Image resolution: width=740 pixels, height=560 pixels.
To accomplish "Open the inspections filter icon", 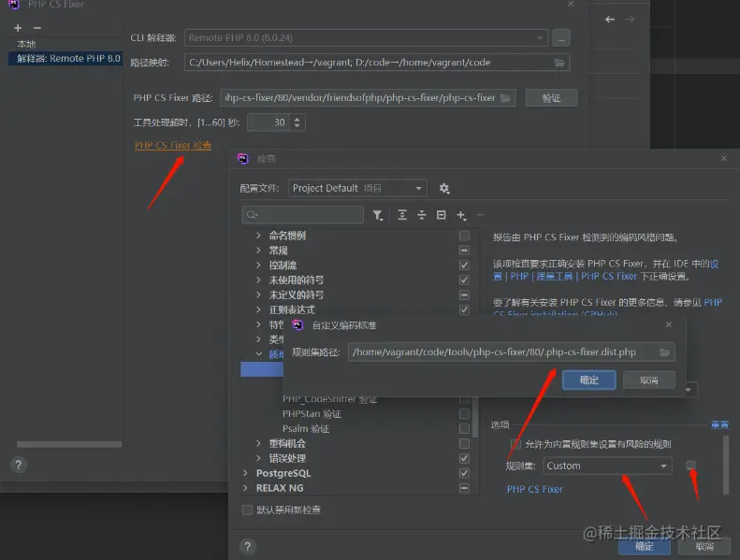I will click(378, 215).
